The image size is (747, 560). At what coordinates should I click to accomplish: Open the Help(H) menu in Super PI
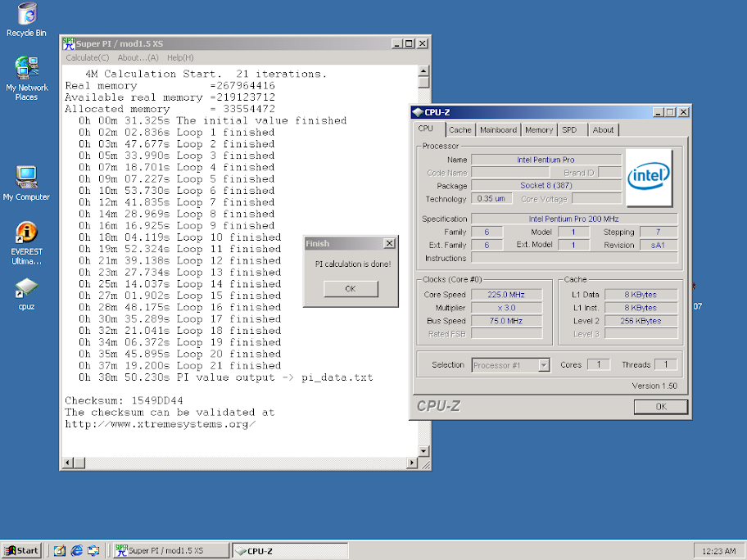tap(180, 57)
